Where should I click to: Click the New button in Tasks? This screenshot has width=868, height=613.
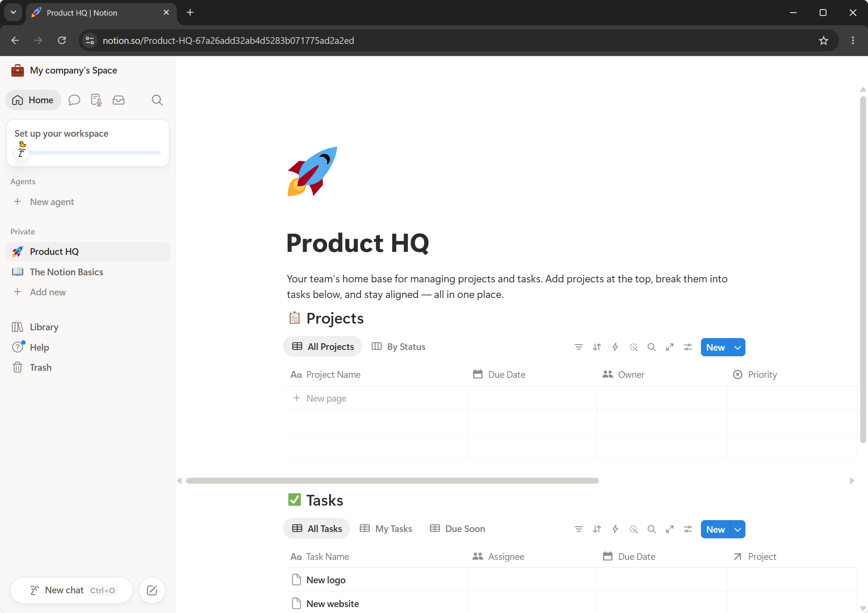(715, 529)
